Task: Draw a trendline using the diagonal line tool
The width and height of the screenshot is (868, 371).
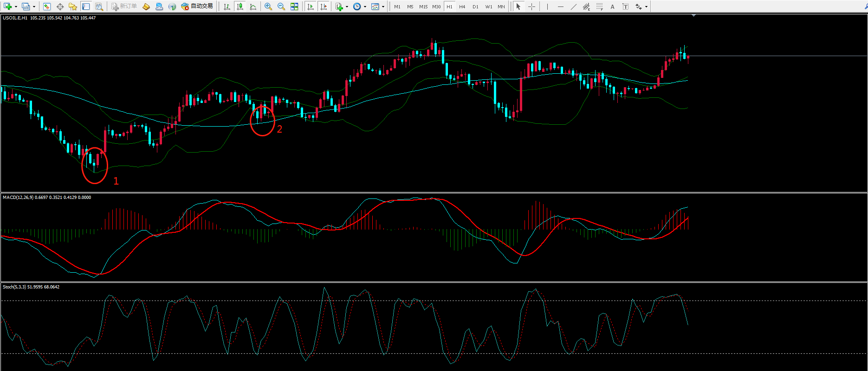Action: [x=574, y=6]
